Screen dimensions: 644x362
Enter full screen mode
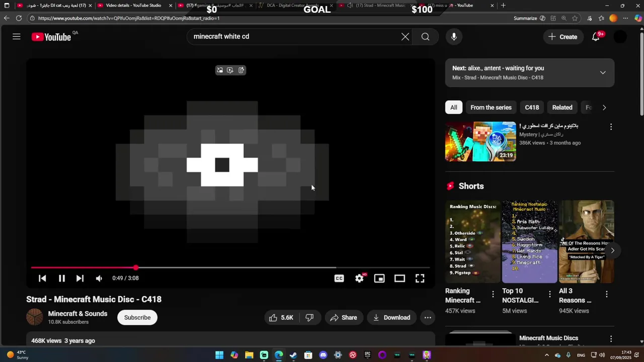click(420, 279)
